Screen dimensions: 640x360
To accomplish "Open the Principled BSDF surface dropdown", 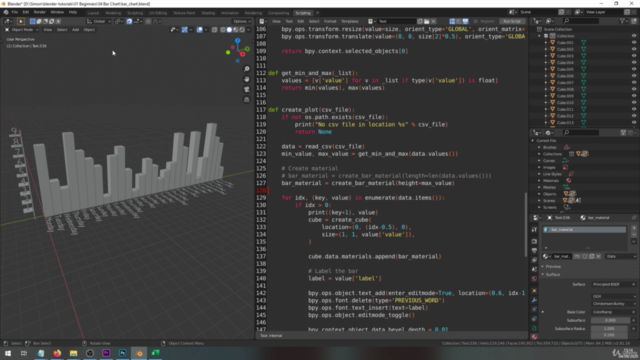I will (613, 284).
